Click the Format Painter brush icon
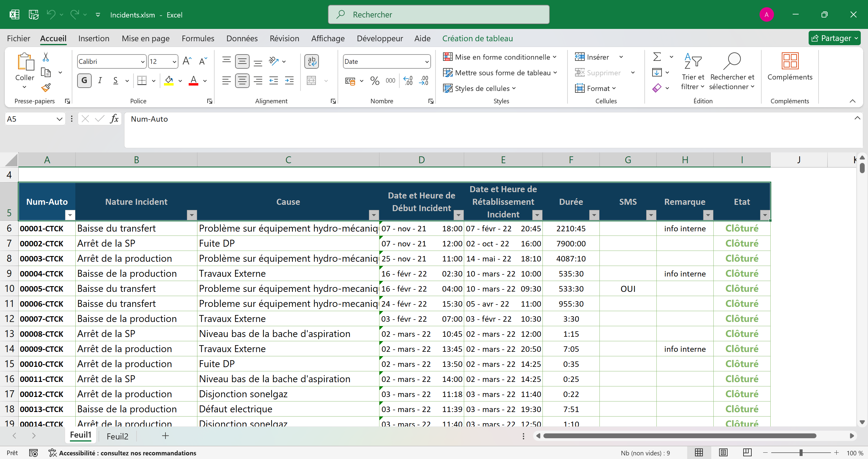 (46, 88)
